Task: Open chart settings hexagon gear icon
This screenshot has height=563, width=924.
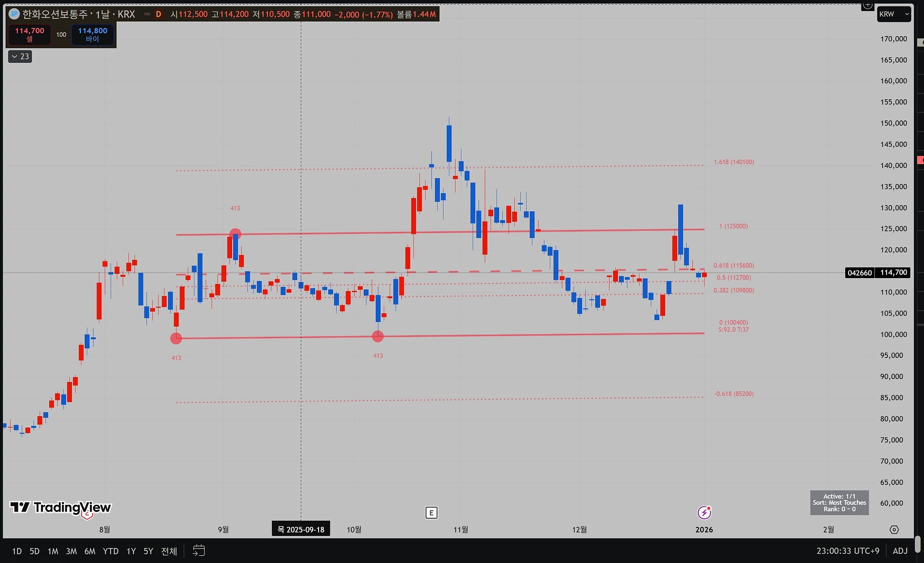Action: pos(894,529)
